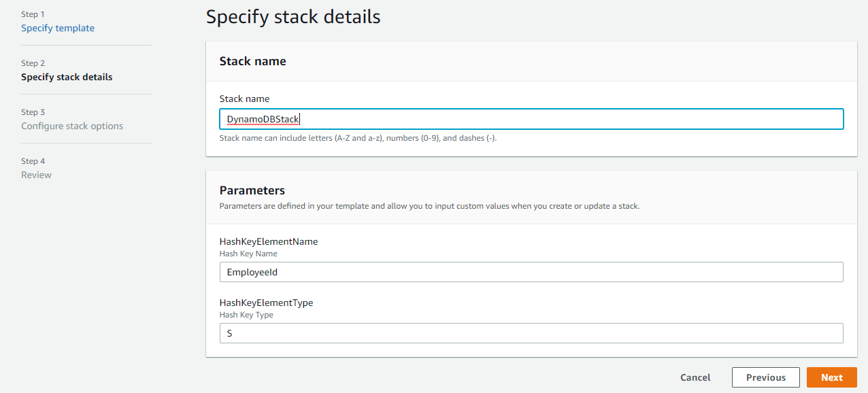Go back to the Specify template step
This screenshot has width=868, height=393.
pyautogui.click(x=58, y=28)
